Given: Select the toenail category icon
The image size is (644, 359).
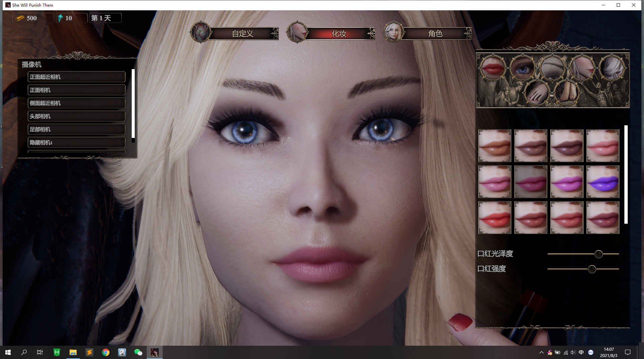Looking at the screenshot, I should pyautogui.click(x=567, y=92).
